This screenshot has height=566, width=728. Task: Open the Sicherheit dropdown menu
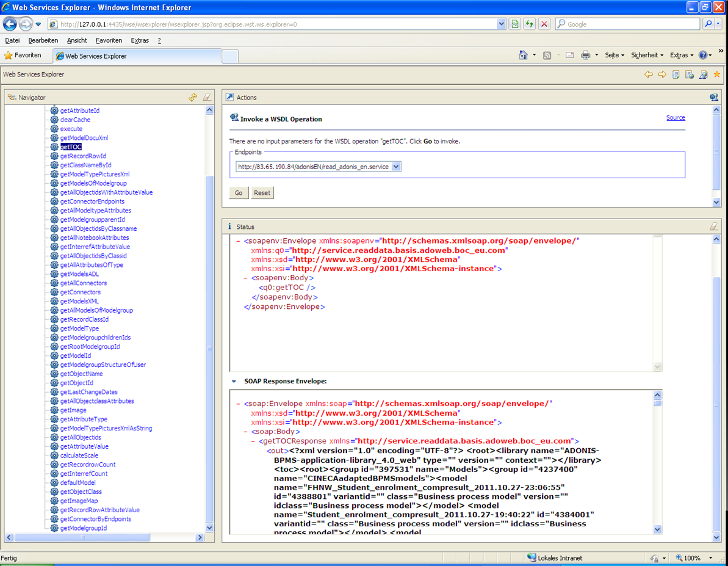pos(647,56)
